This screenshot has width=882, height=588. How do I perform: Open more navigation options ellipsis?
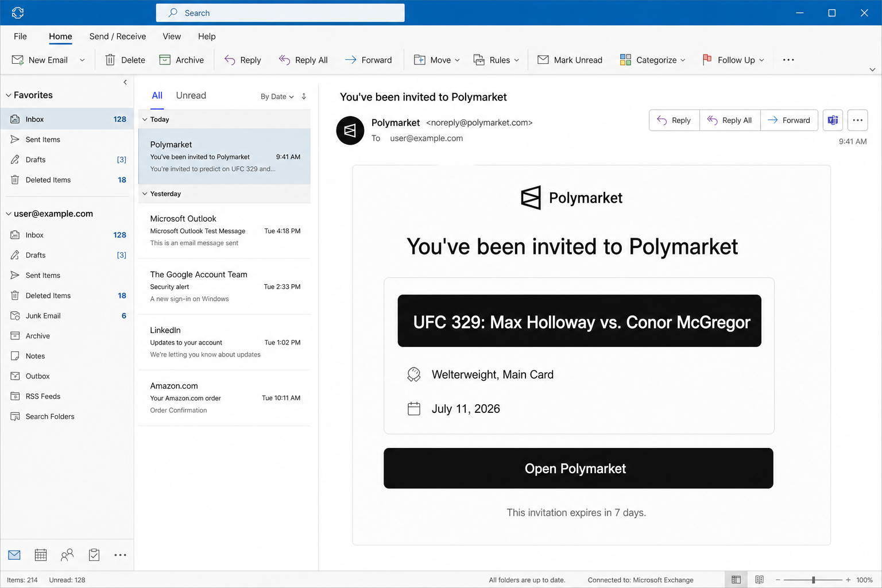click(120, 555)
